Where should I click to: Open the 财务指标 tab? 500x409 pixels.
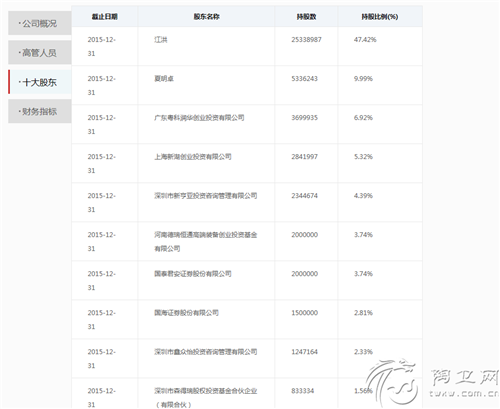point(40,111)
